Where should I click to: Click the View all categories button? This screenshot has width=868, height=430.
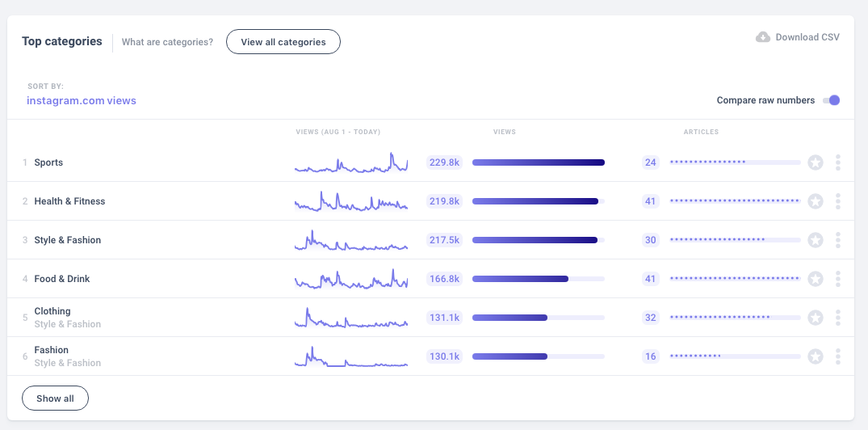[x=283, y=42]
